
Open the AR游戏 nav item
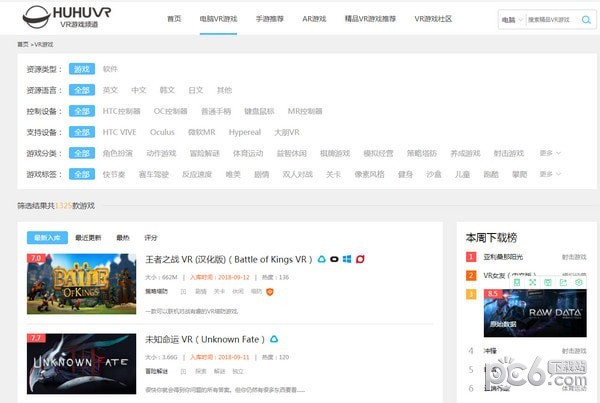tap(314, 19)
